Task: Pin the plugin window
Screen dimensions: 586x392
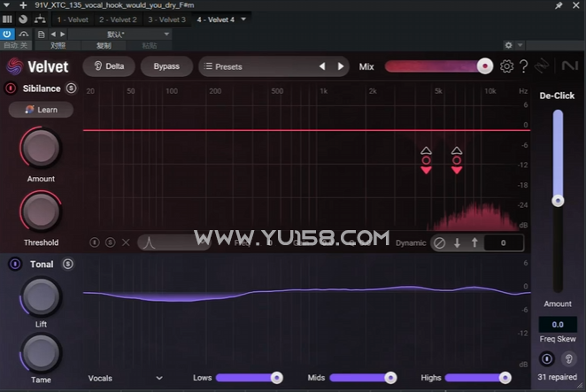Action: pyautogui.click(x=559, y=5)
